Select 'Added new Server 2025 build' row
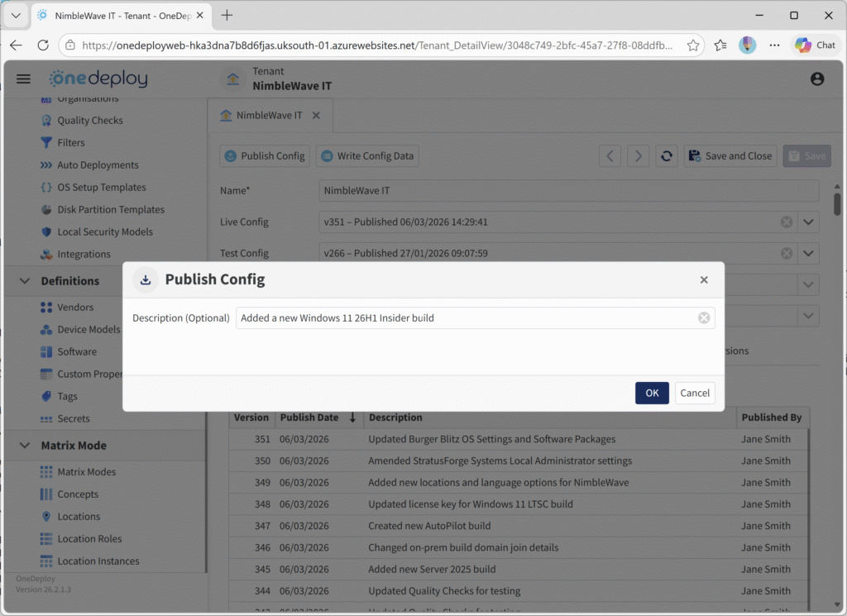 (x=519, y=569)
